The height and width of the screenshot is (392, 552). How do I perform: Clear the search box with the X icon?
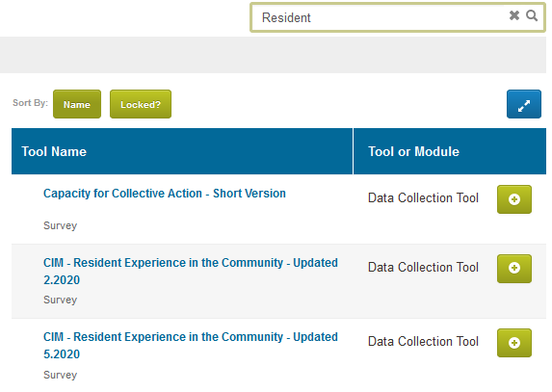pos(514,15)
